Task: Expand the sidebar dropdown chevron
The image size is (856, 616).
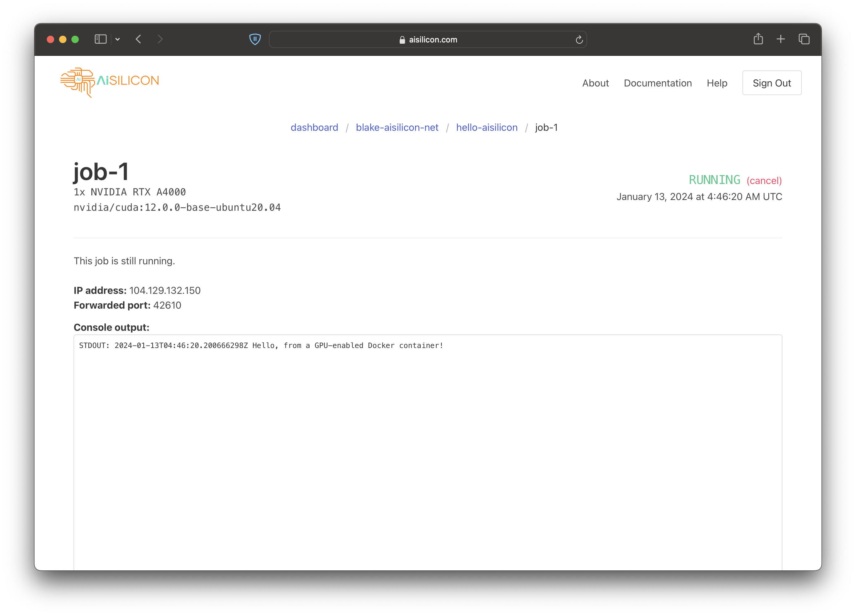Action: coord(118,39)
